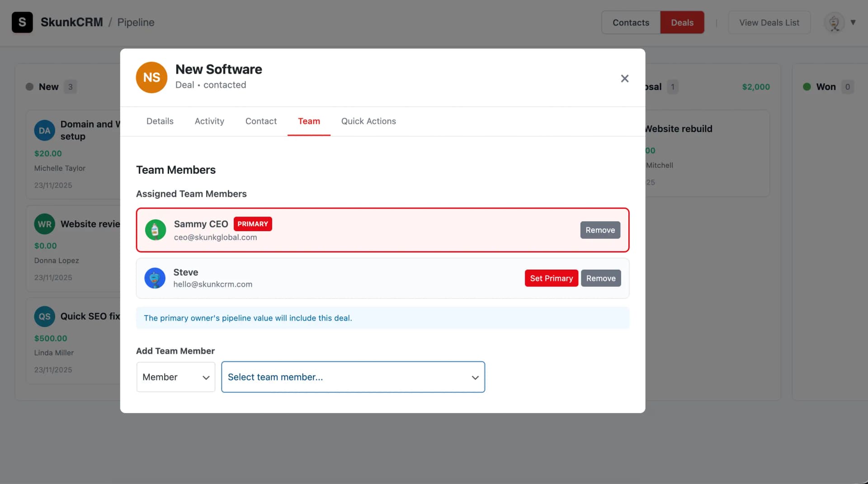Open View Deals List
This screenshot has height=484, width=868.
coord(769,22)
